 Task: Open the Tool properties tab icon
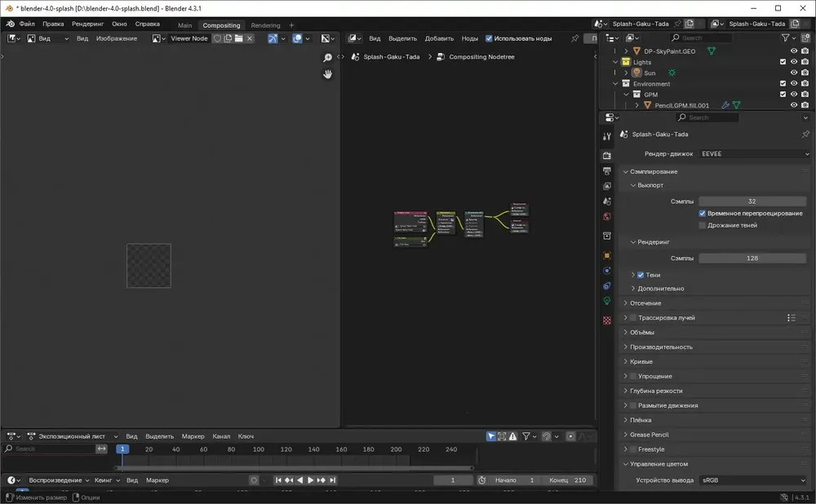coord(606,137)
